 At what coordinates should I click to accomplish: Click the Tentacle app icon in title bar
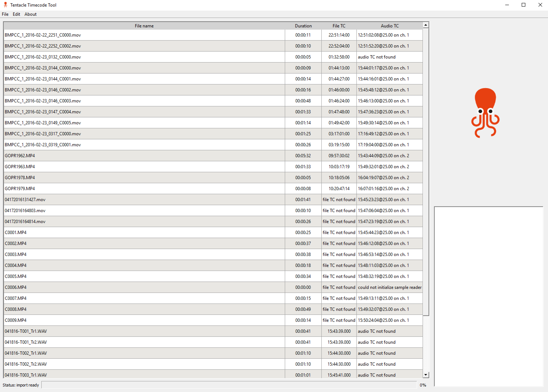(x=5, y=5)
